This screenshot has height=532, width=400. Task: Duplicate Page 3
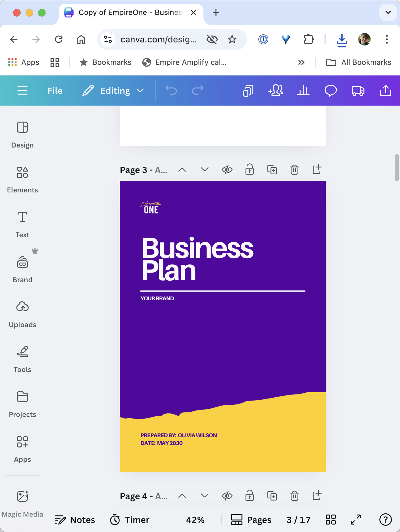click(x=272, y=170)
